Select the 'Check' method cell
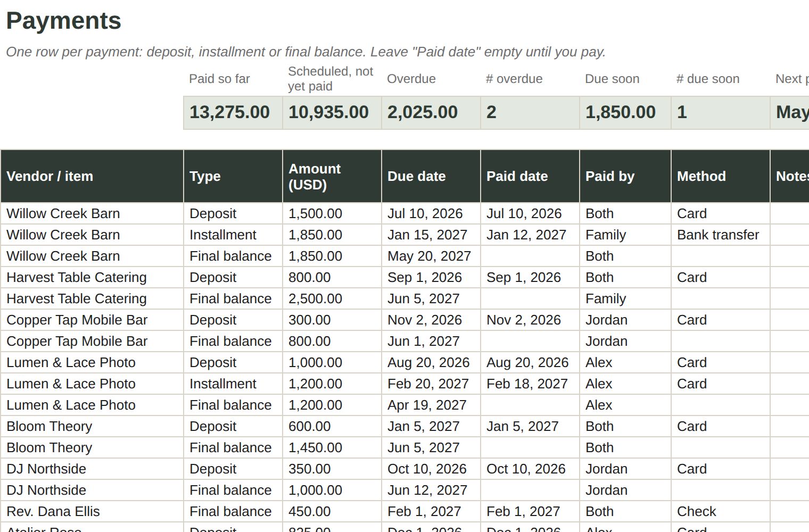The height and width of the screenshot is (532, 809). [721, 511]
